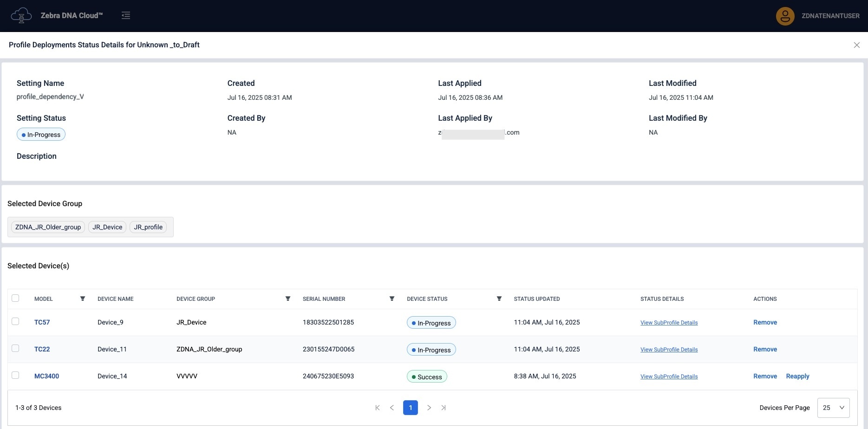Select page 1 in pagination
The height and width of the screenshot is (429, 868).
click(411, 408)
